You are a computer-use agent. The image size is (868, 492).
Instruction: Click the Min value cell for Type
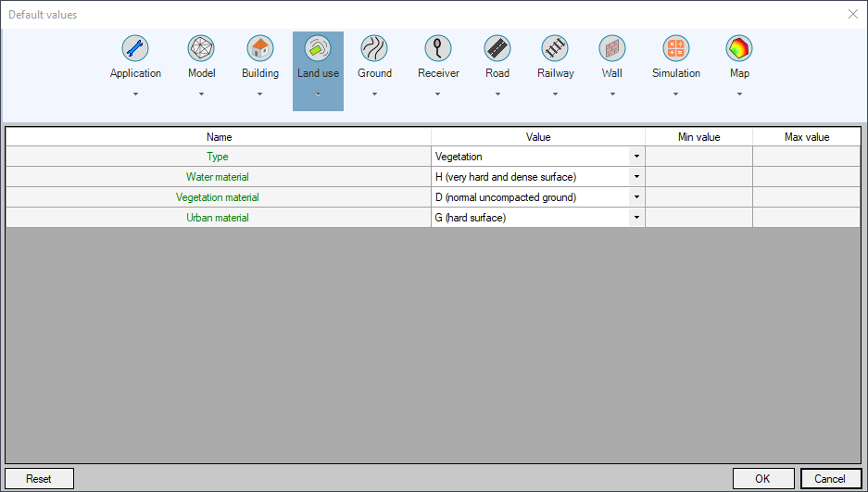click(698, 157)
